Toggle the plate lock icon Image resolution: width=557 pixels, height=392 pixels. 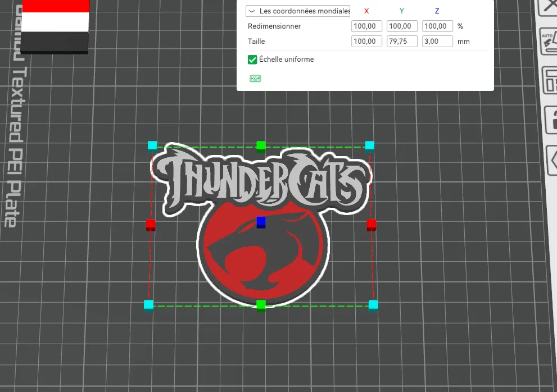551,120
